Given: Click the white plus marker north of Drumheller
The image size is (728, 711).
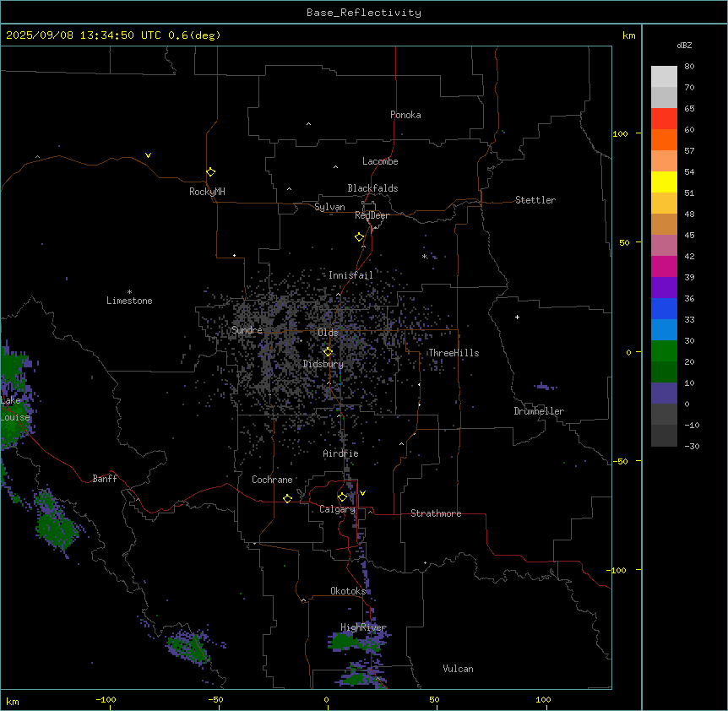Looking at the screenshot, I should pyautogui.click(x=517, y=317).
